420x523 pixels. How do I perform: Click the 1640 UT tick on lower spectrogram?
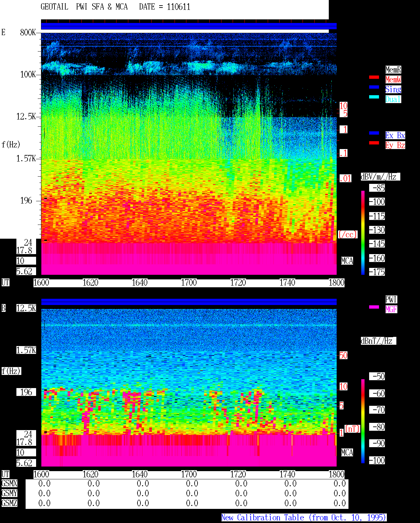tap(140, 474)
